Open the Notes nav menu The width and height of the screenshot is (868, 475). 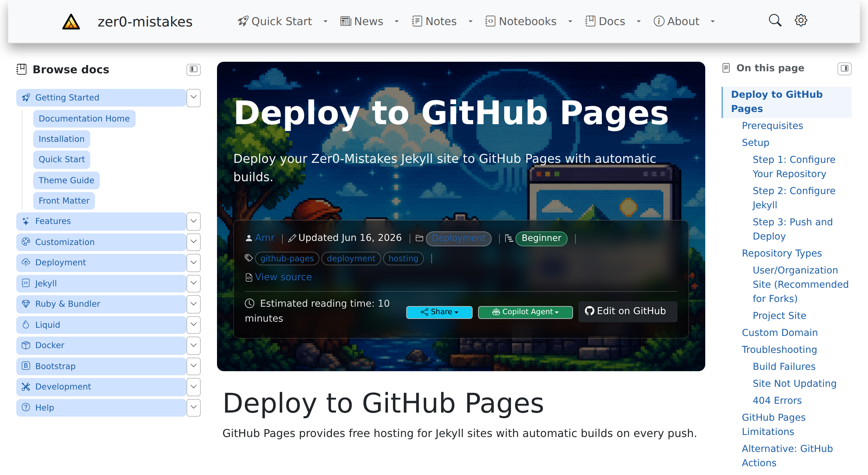[x=434, y=21]
